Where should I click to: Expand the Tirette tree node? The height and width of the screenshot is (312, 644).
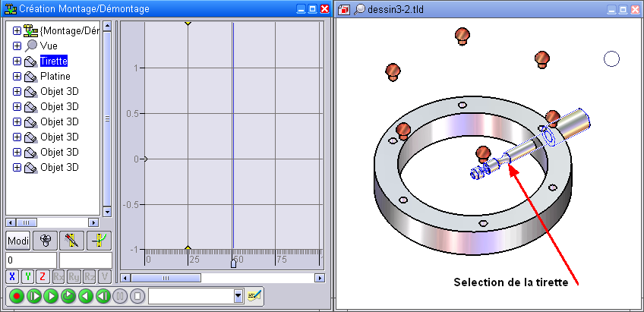point(17,61)
